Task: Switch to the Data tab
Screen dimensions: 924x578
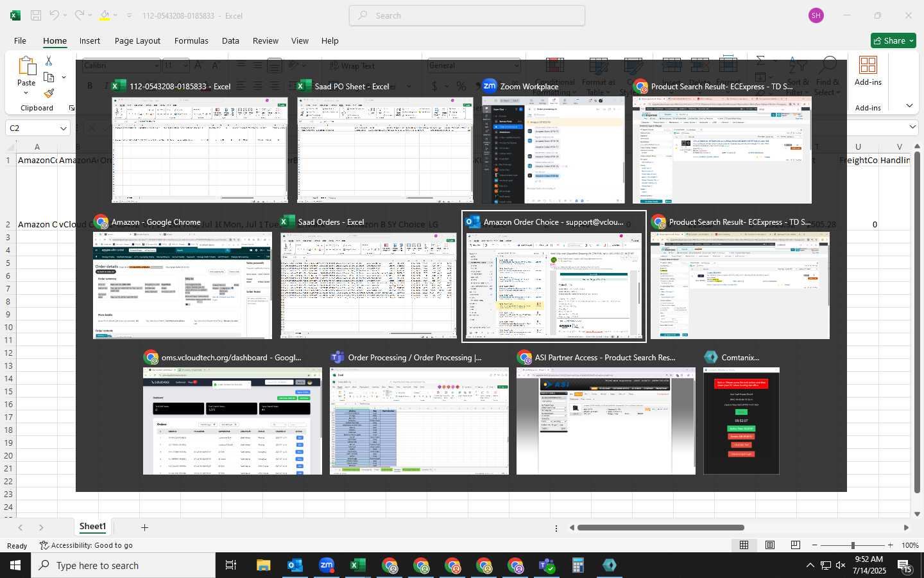Action: pyautogui.click(x=230, y=40)
